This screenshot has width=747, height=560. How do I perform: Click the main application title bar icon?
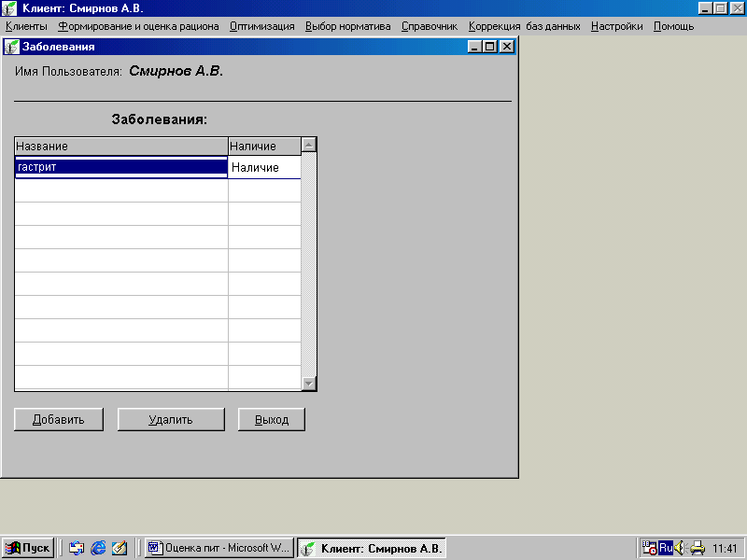click(x=9, y=8)
